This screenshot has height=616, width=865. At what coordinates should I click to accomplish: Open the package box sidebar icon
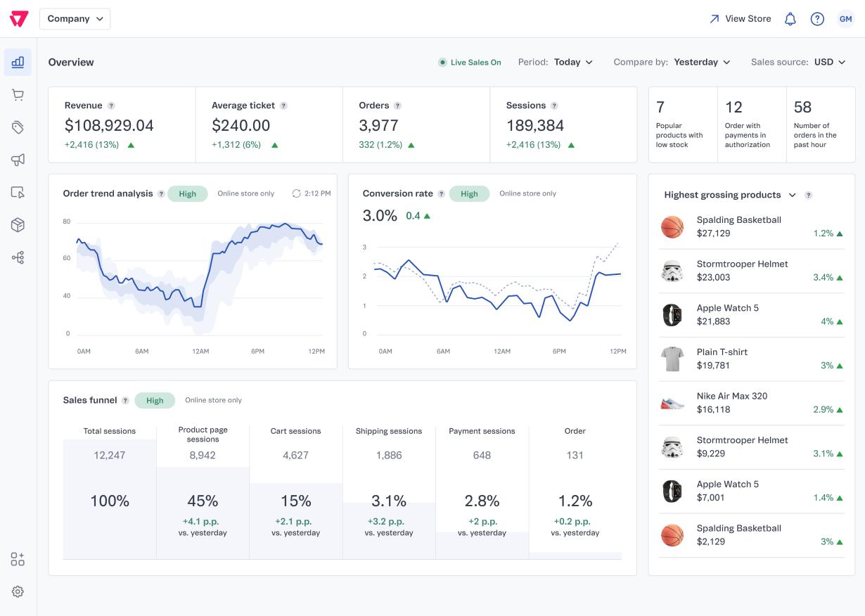[x=18, y=225]
